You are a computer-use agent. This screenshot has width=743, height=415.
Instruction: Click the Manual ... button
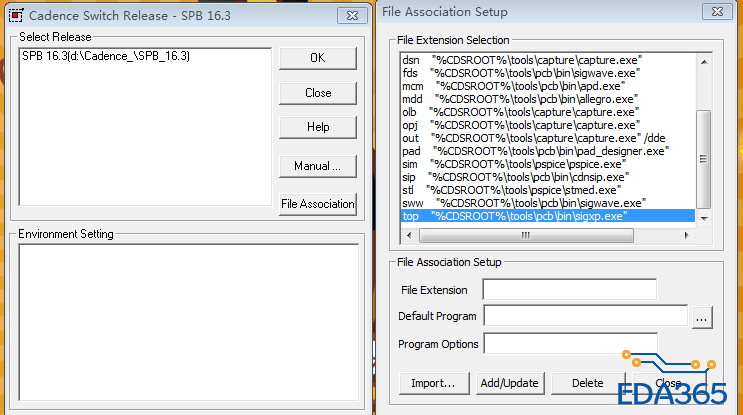(x=317, y=166)
